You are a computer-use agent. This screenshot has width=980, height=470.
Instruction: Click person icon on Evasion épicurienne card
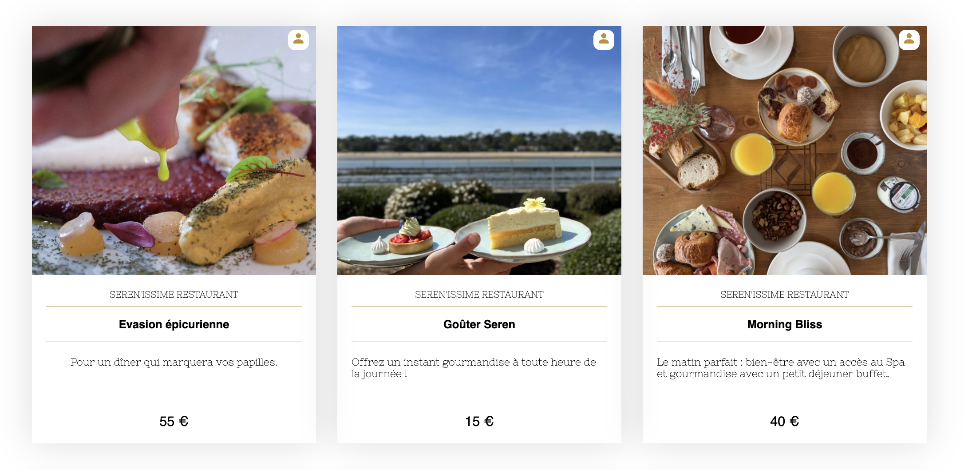(298, 40)
